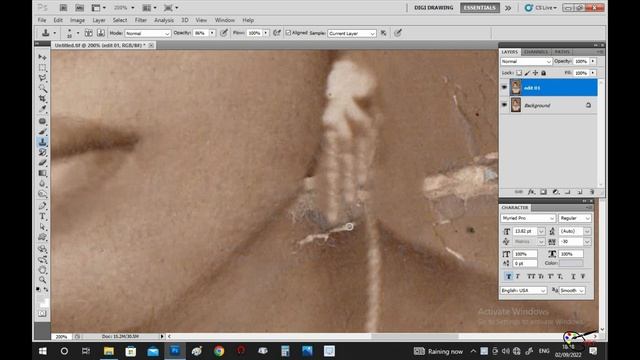The image size is (640, 360).
Task: Create new adjustment layer icon
Action: click(x=556, y=192)
